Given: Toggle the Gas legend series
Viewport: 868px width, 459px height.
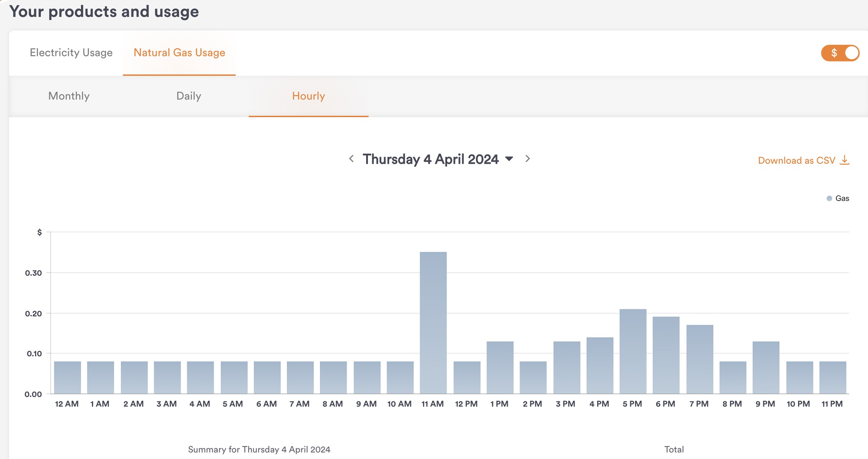Looking at the screenshot, I should (x=838, y=199).
